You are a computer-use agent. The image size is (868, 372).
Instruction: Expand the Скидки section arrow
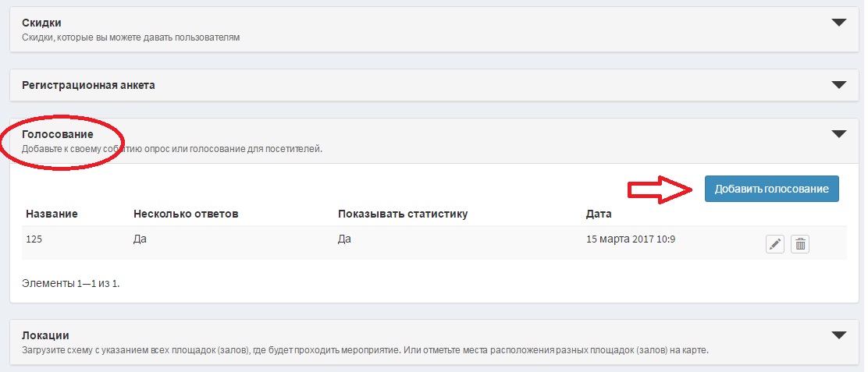coord(838,23)
